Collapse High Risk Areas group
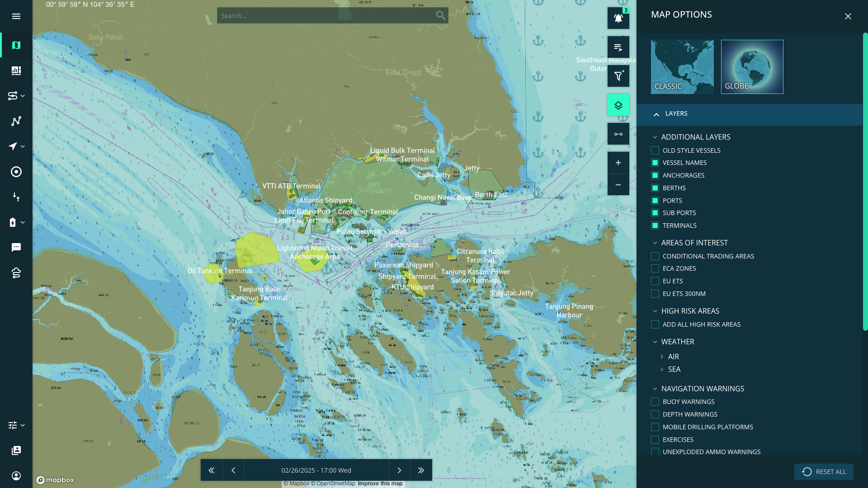This screenshot has height=488, width=868. [655, 311]
